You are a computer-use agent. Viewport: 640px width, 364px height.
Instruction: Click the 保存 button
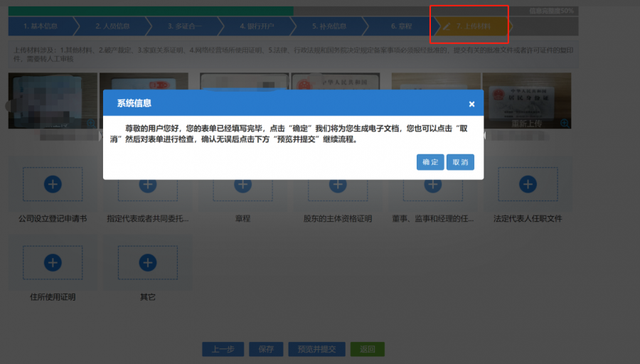click(x=266, y=349)
